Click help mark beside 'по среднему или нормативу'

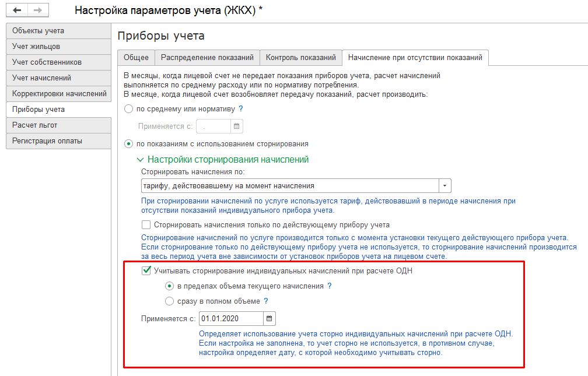241,109
